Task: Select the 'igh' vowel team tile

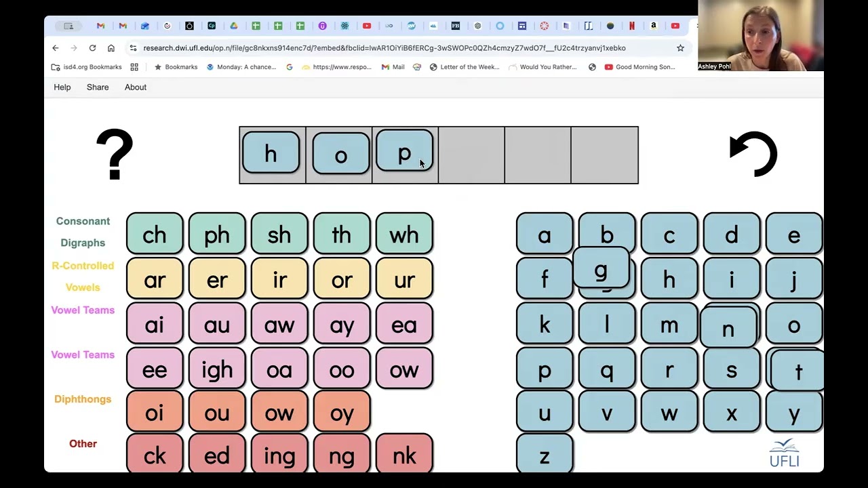Action: [x=217, y=369]
